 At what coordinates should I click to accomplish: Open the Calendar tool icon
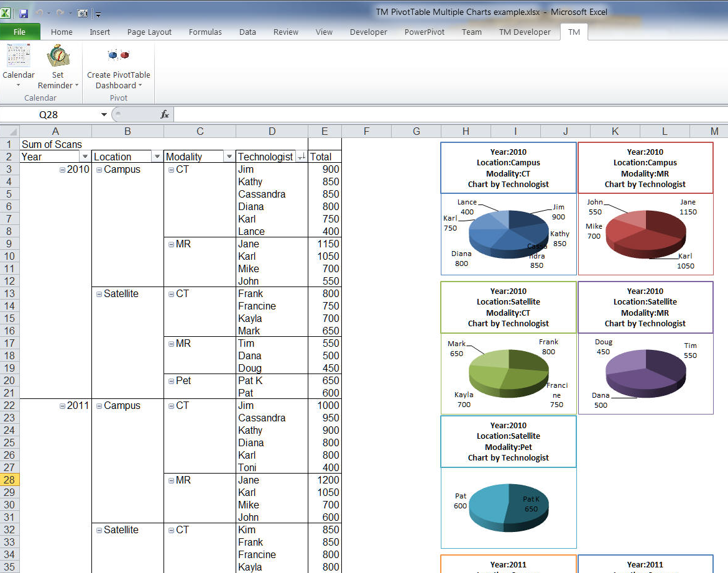(18, 56)
